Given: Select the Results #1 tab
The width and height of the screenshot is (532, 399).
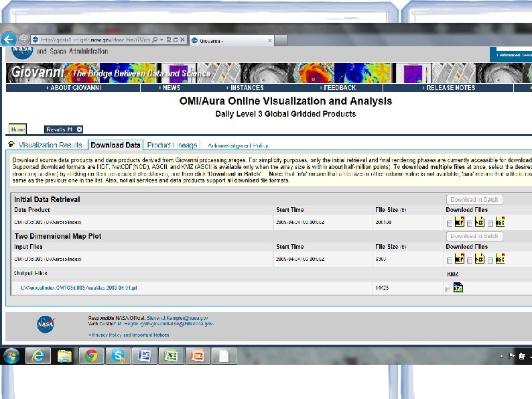Looking at the screenshot, I should 60,129.
